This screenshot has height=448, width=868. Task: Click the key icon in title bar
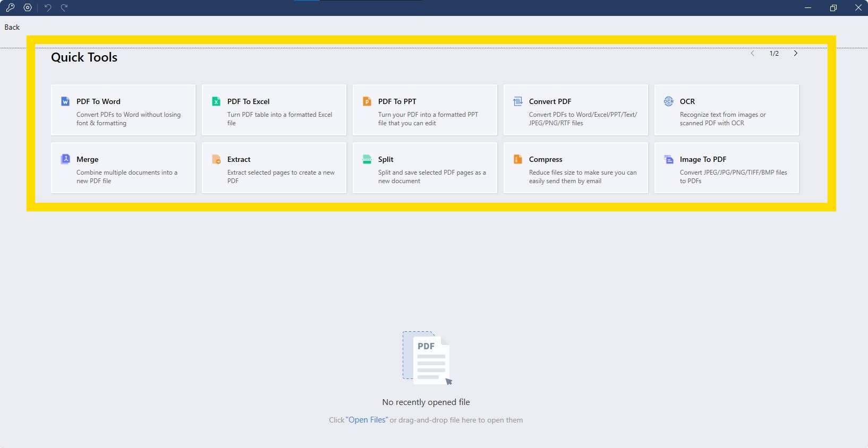pyautogui.click(x=10, y=7)
